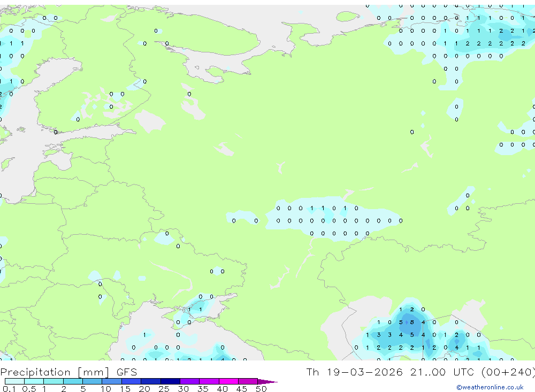
Task: Select legend swatch between 0.5 and 1
Action: coord(34,381)
